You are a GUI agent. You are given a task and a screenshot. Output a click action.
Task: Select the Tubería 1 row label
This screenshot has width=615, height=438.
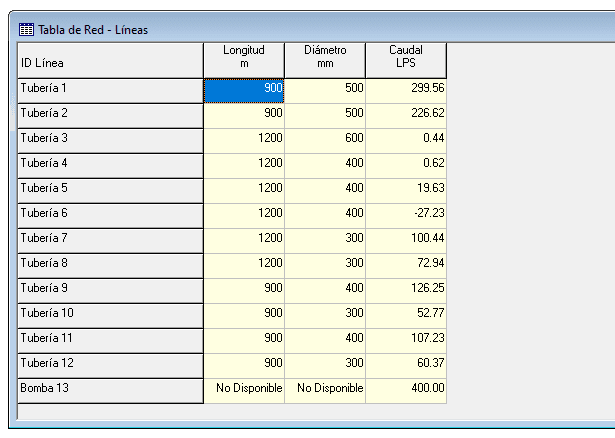point(110,88)
